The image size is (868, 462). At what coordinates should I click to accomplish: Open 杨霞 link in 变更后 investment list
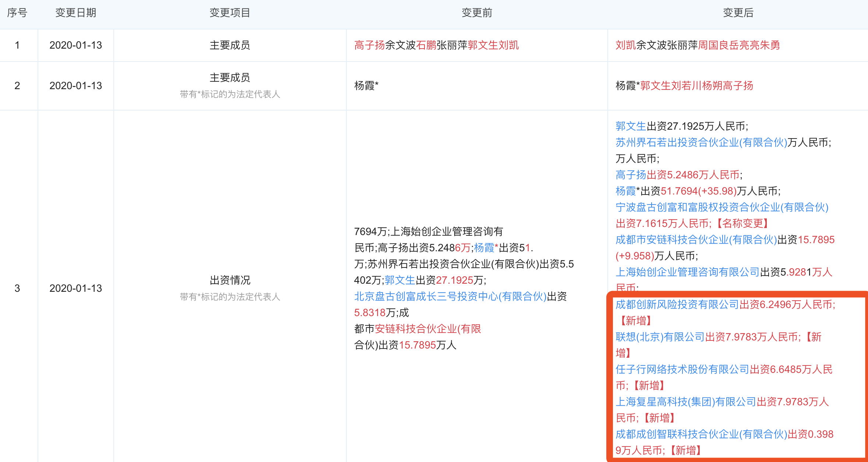(x=626, y=191)
